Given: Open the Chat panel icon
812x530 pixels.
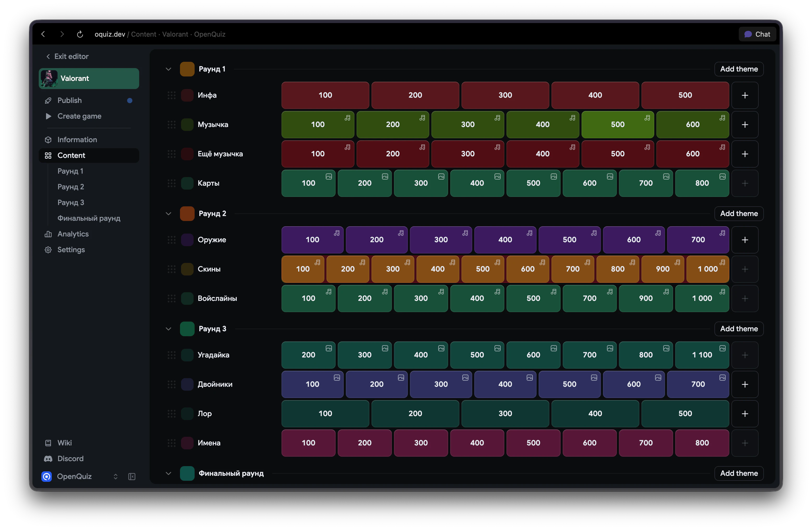Looking at the screenshot, I should point(748,34).
